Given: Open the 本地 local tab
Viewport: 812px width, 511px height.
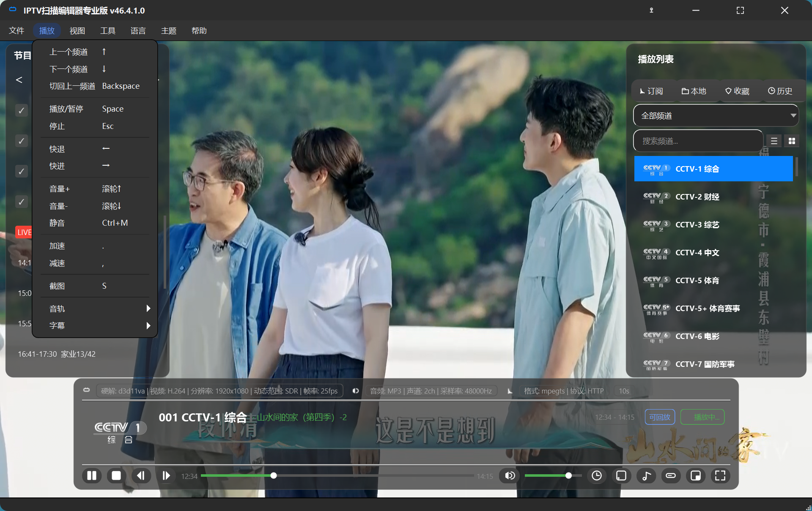Looking at the screenshot, I should coord(694,91).
